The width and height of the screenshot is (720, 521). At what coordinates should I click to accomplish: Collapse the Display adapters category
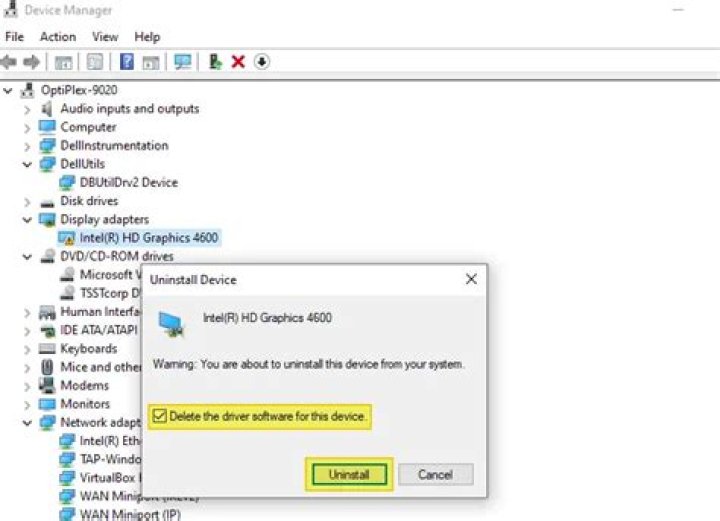pyautogui.click(x=27, y=220)
